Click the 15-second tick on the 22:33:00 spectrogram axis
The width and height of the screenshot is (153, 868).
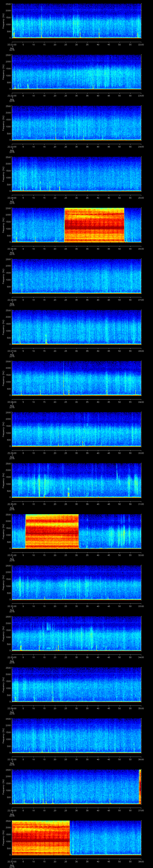pyautogui.click(x=44, y=657)
